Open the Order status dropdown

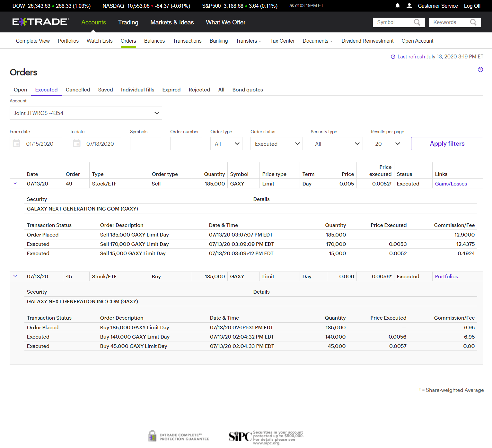pos(276,144)
